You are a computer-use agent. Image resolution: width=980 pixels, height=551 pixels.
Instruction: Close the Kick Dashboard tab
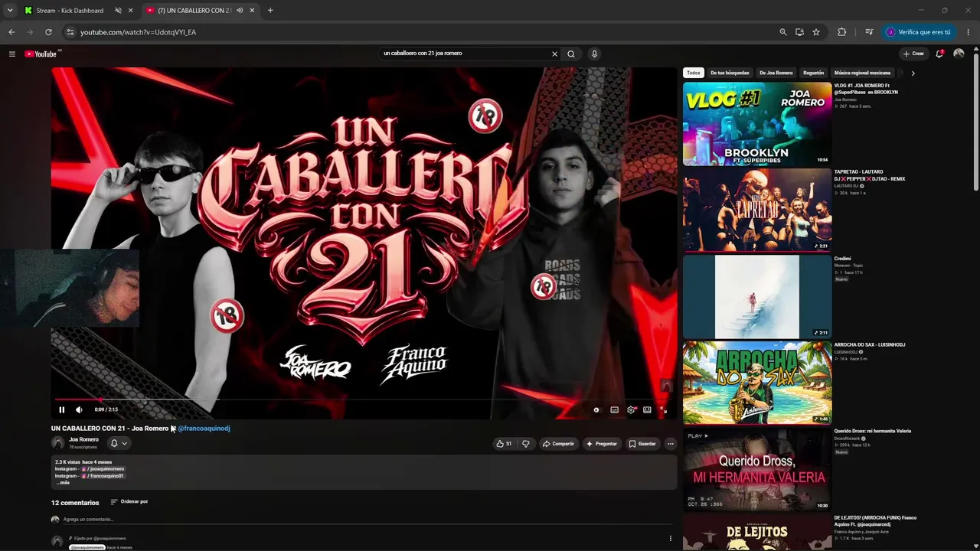[131, 11]
